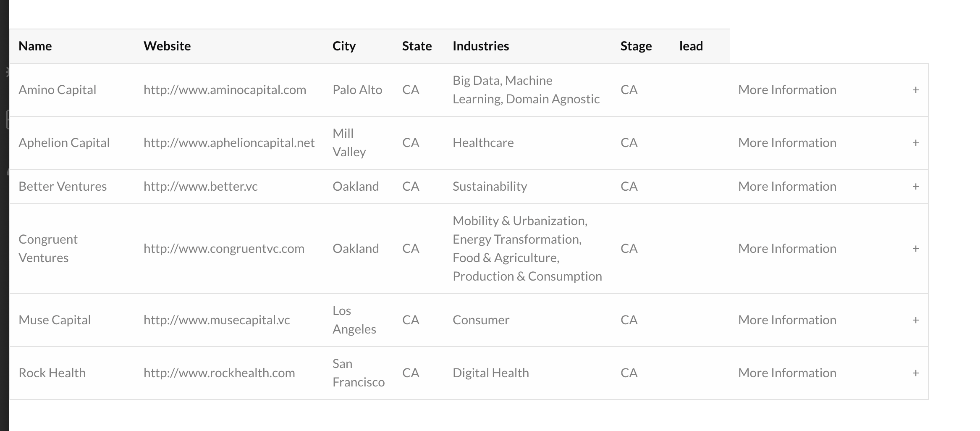
Task: Visit the musecapital.vc link
Action: [217, 320]
